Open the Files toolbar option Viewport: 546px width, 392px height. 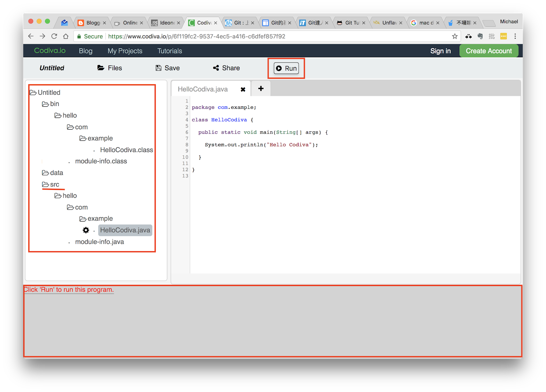pyautogui.click(x=110, y=68)
